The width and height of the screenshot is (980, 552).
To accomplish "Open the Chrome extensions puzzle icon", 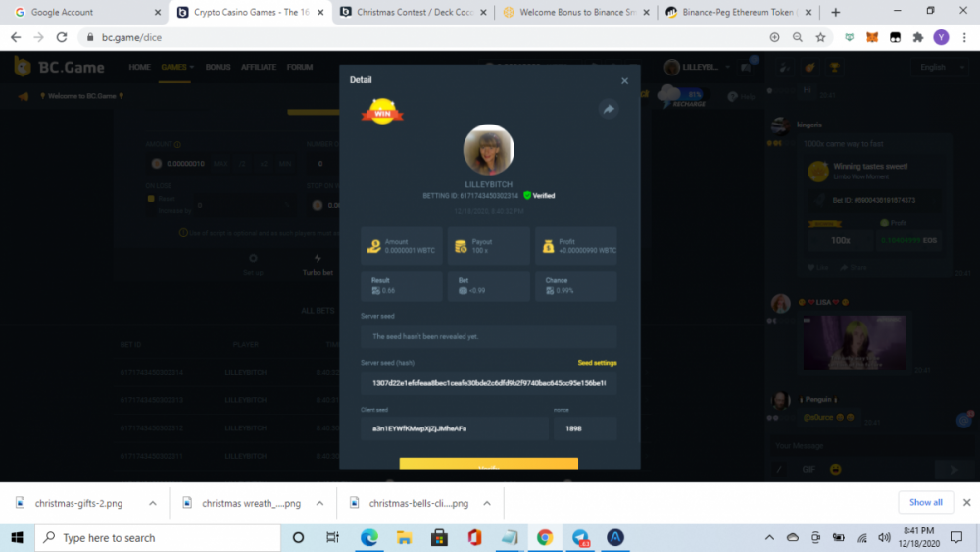I will click(x=918, y=37).
